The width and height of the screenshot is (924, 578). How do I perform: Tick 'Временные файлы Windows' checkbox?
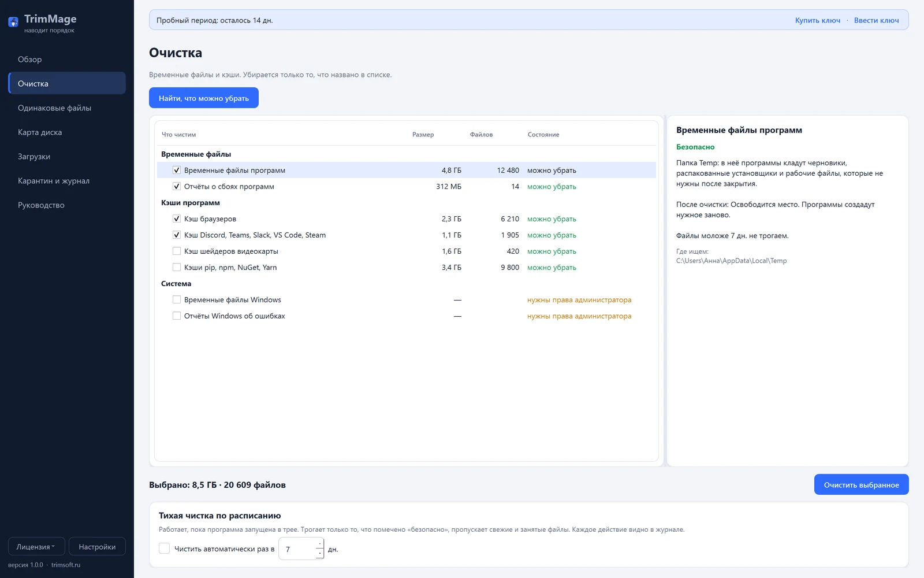click(x=177, y=300)
